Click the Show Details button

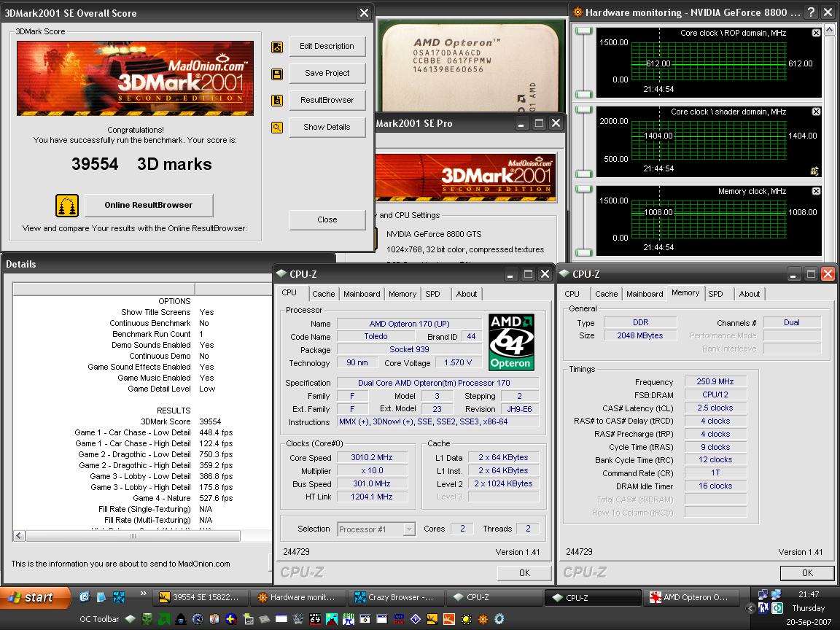click(x=327, y=128)
